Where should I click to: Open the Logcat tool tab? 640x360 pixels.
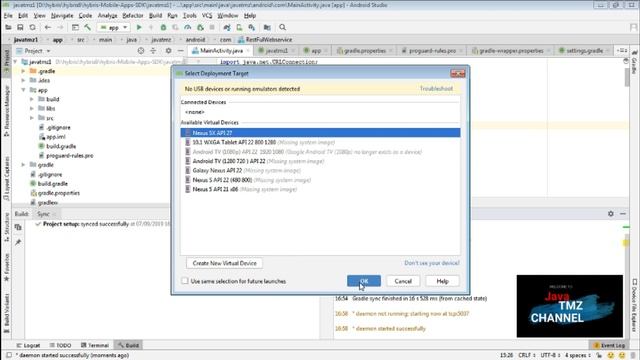[28, 345]
